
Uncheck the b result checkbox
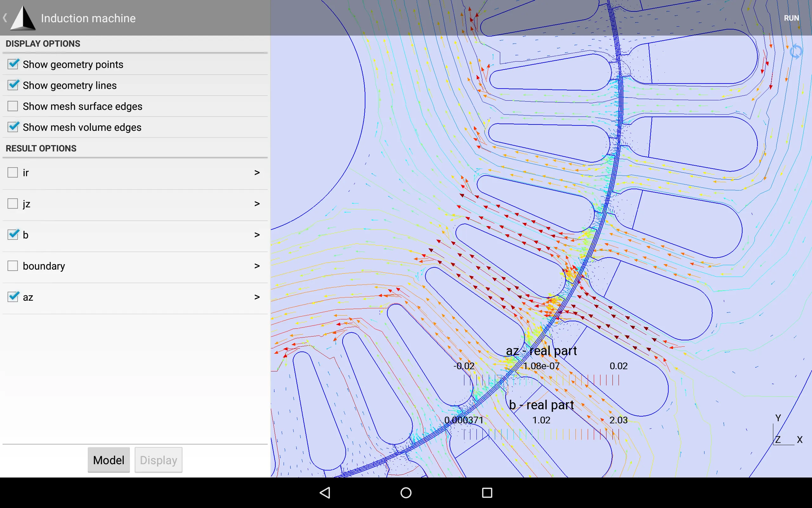(x=13, y=235)
